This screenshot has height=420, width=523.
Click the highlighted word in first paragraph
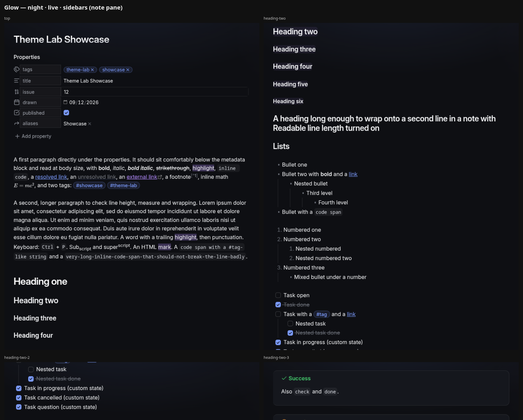click(x=203, y=168)
